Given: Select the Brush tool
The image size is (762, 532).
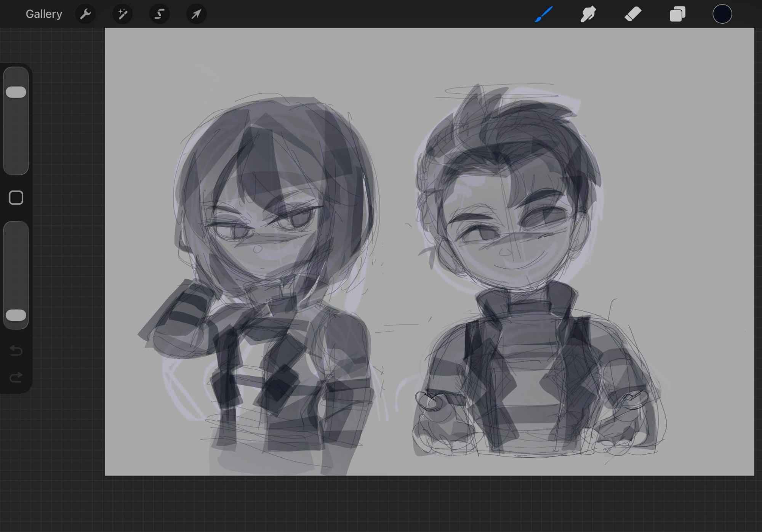Looking at the screenshot, I should tap(544, 14).
